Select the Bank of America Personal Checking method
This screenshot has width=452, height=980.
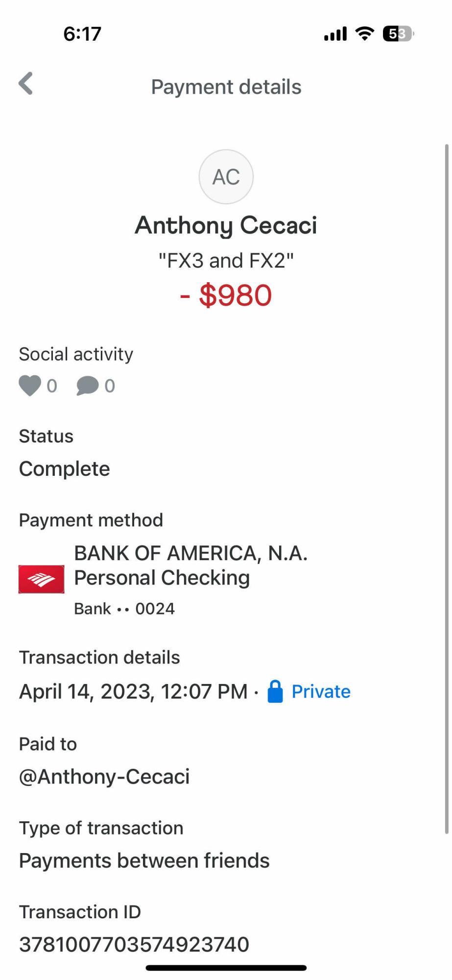(191, 566)
